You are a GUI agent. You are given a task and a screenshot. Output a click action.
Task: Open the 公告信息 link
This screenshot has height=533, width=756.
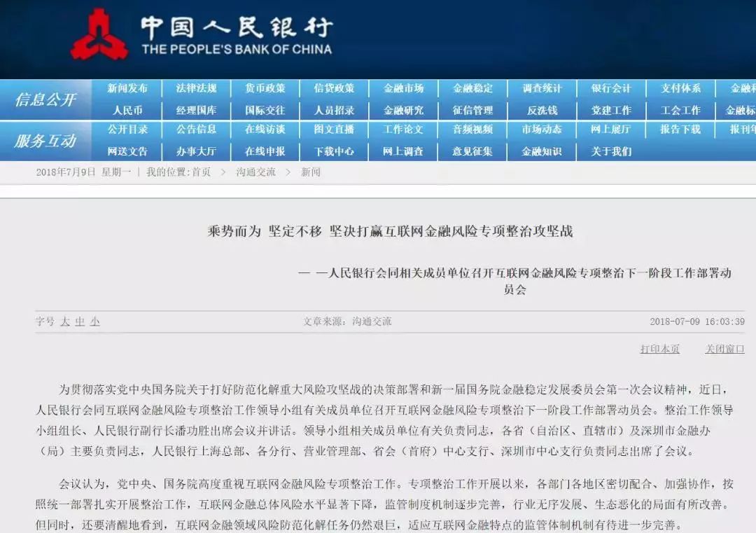(196, 130)
